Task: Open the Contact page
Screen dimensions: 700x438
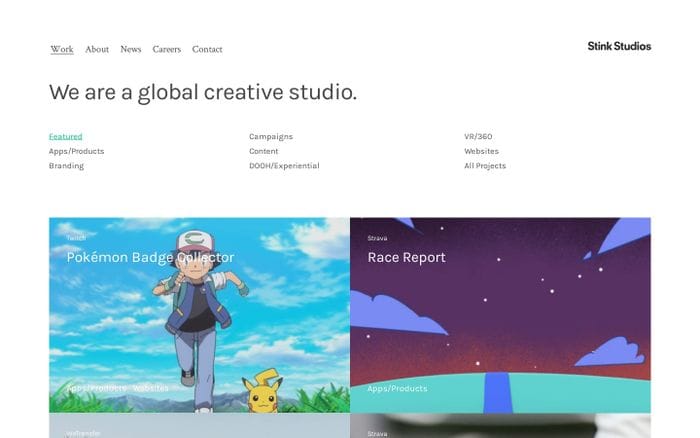Action: (207, 49)
